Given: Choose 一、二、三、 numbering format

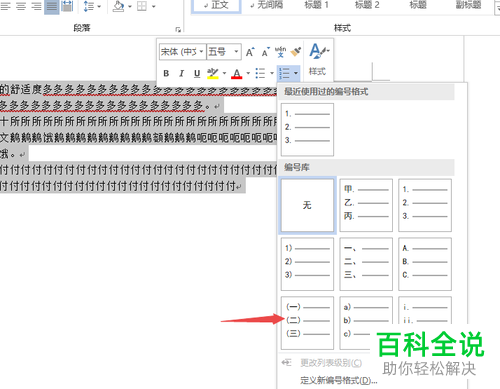Looking at the screenshot, I should click(x=366, y=264).
